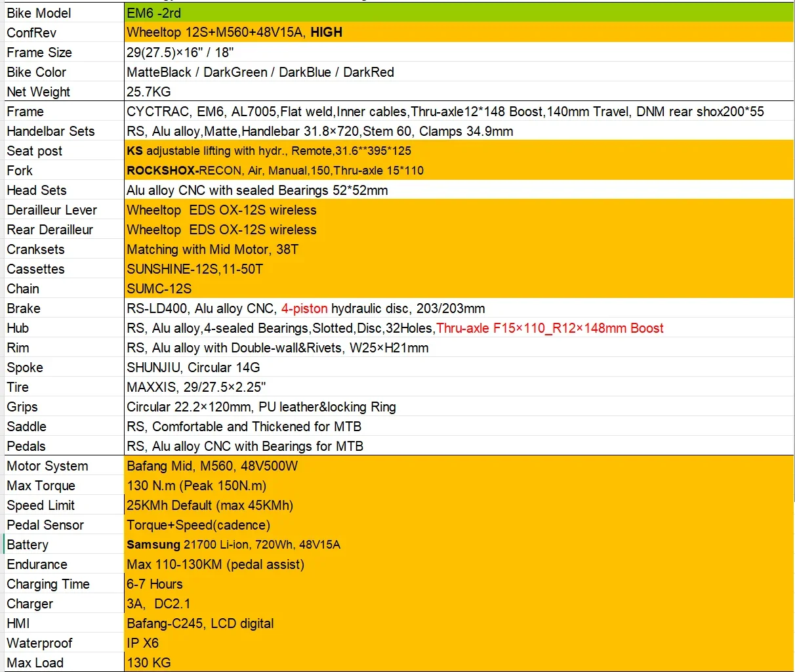Select the 'Chain' label cell
Image resolution: width=795 pixels, height=672 pixels.
coord(63,289)
